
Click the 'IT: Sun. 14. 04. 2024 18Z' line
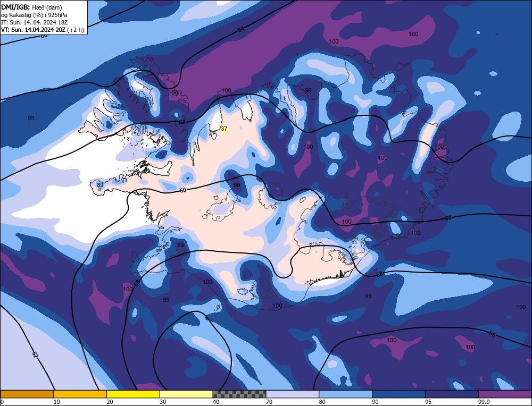[x=34, y=22]
